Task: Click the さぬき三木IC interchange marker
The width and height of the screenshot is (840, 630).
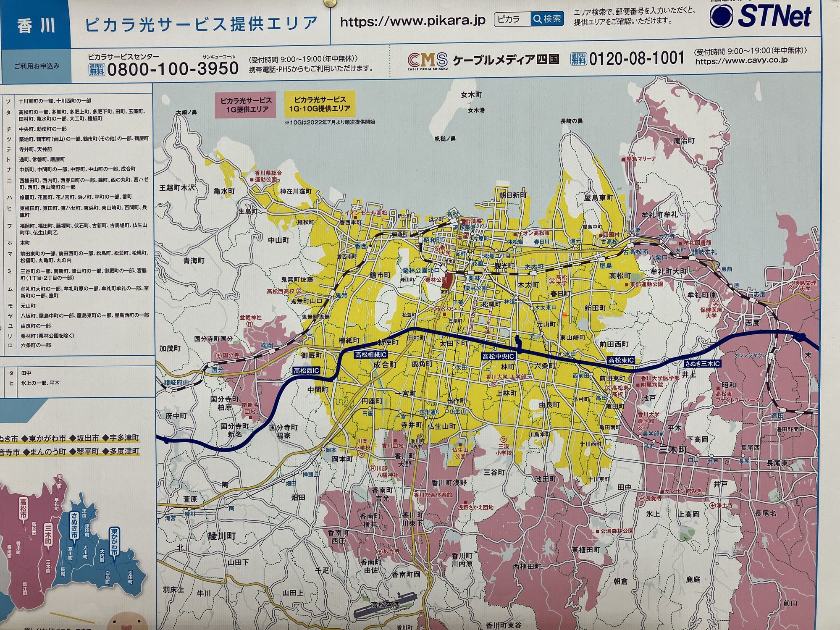Action: (x=702, y=363)
